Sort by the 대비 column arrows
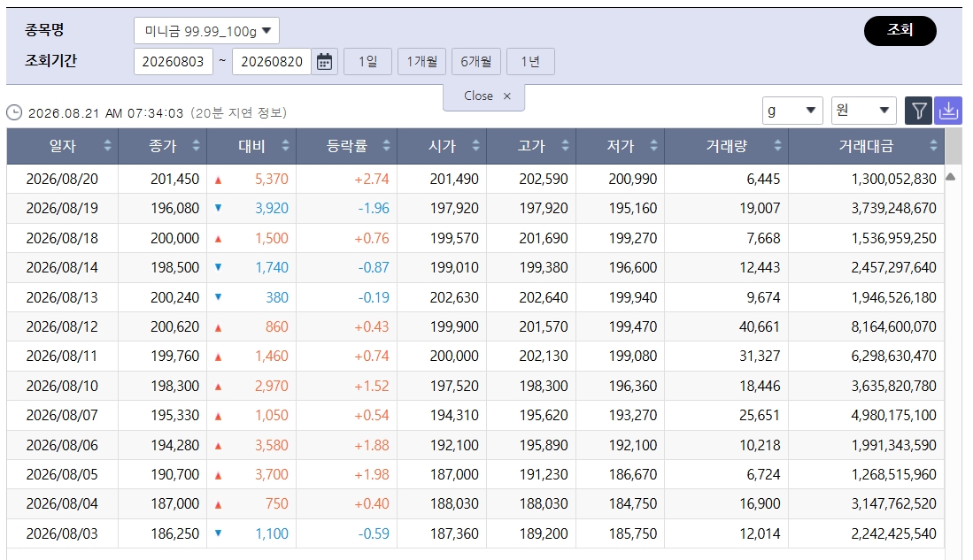Screen dimensions: 973x560 click(285, 146)
